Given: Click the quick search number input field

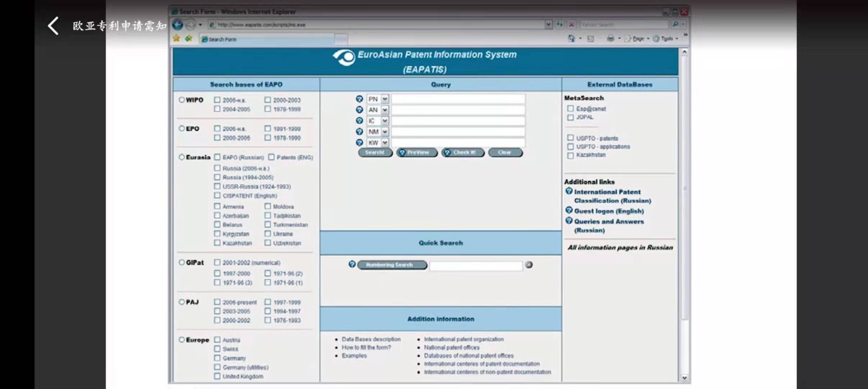Looking at the screenshot, I should pos(476,266).
